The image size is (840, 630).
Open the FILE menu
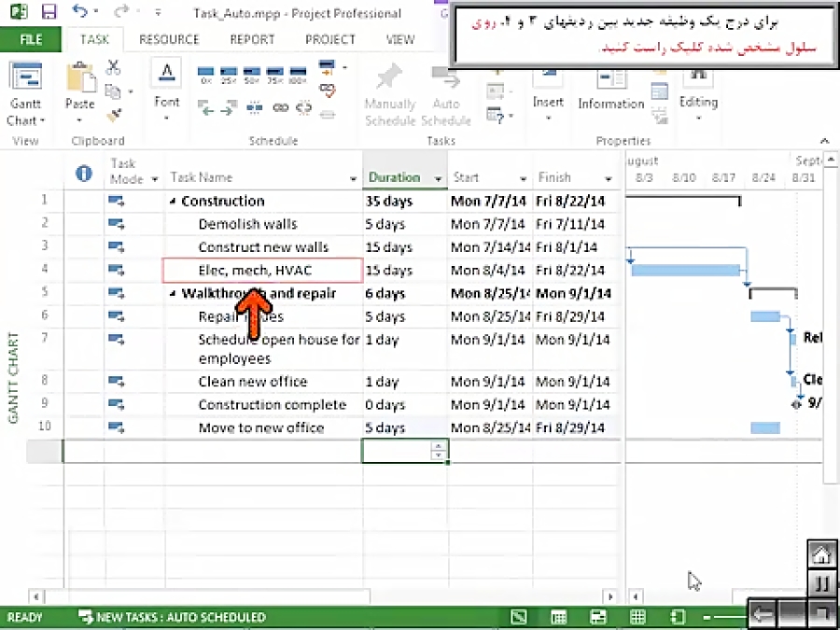[30, 39]
